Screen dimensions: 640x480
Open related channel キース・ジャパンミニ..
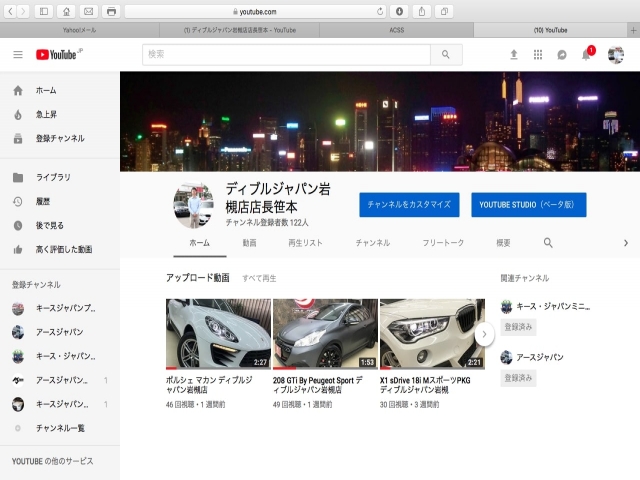point(545,306)
